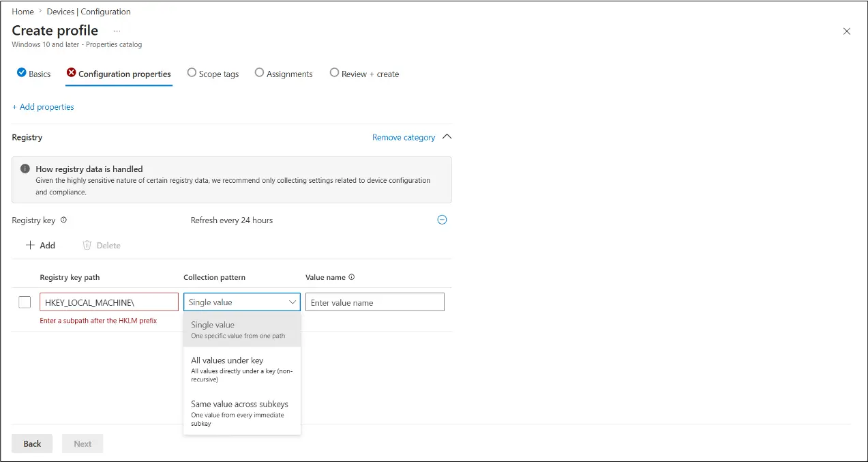This screenshot has height=462, width=868.
Task: Click the Add properties link
Action: click(43, 106)
